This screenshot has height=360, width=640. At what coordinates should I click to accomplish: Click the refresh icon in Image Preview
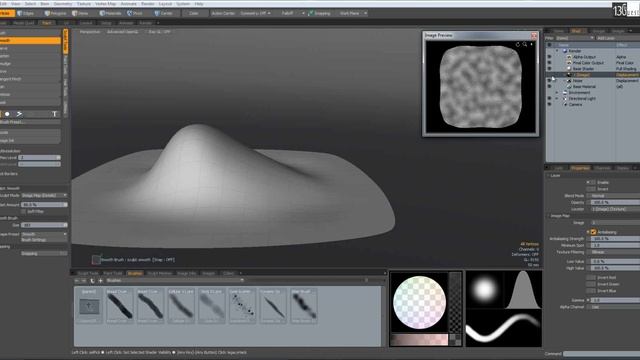[518, 44]
